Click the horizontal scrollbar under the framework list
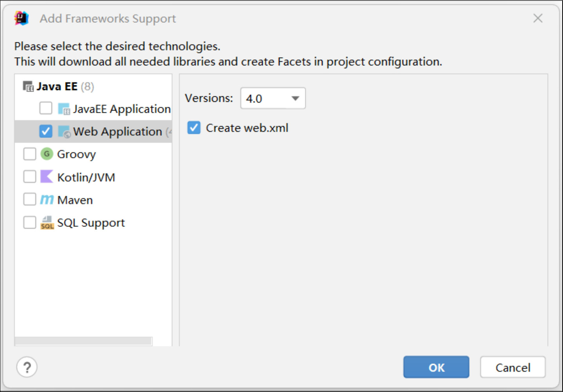The width and height of the screenshot is (563, 392). click(83, 341)
